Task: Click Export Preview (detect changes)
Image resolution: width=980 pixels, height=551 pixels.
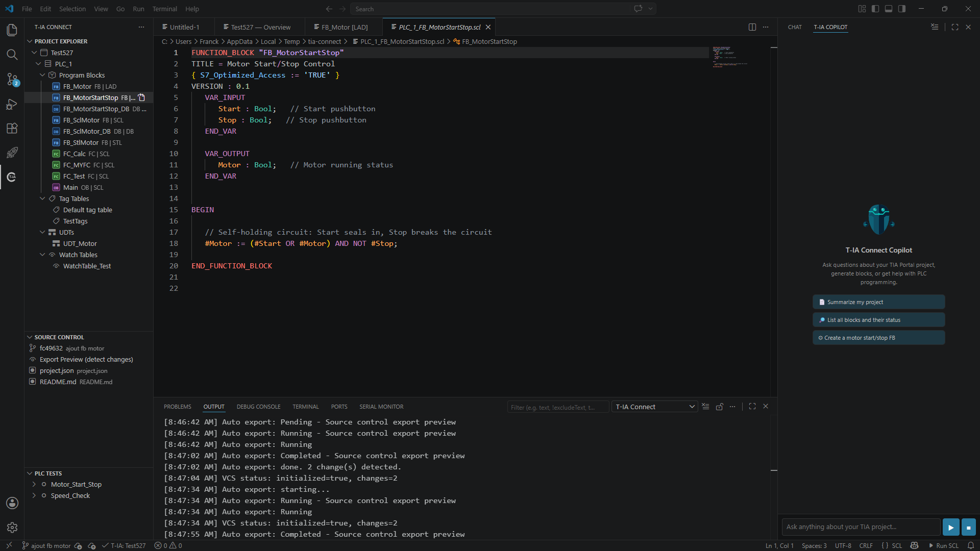Action: click(x=86, y=360)
